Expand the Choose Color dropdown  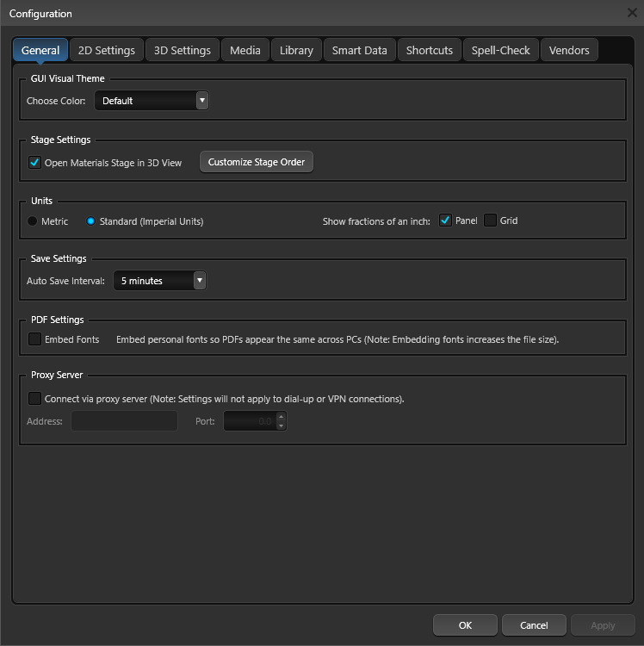[152, 101]
